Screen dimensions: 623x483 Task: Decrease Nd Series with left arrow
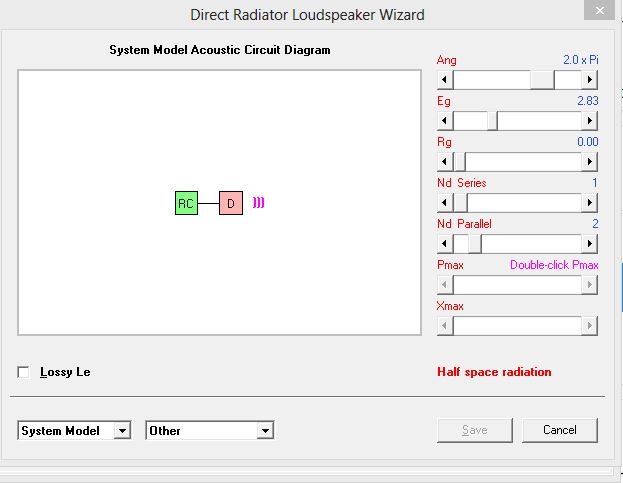pos(445,203)
